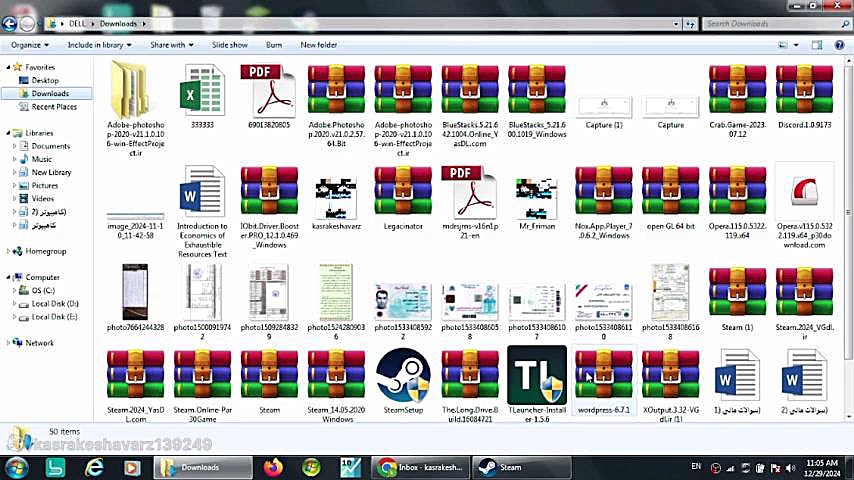
Task: Open the Pictures library
Action: (44, 185)
